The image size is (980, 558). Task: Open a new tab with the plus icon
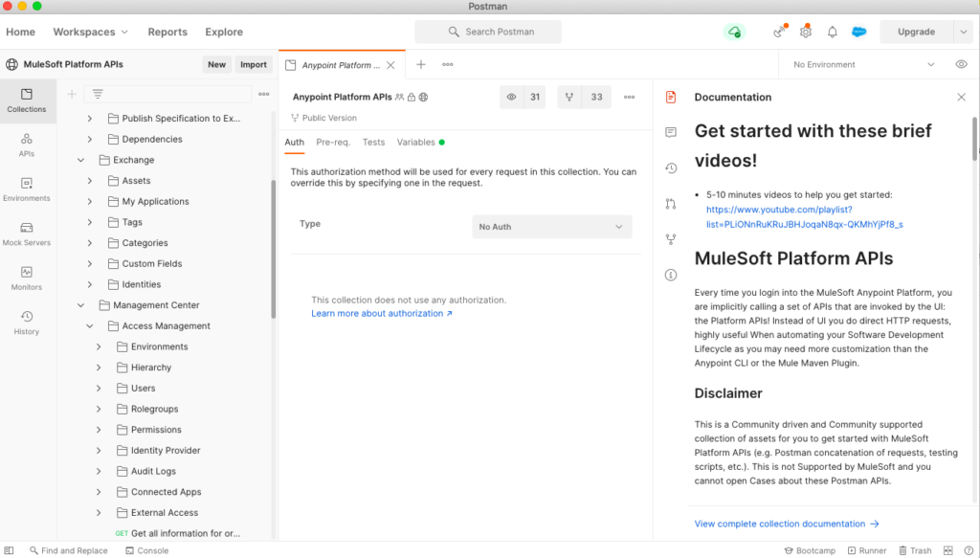(421, 64)
